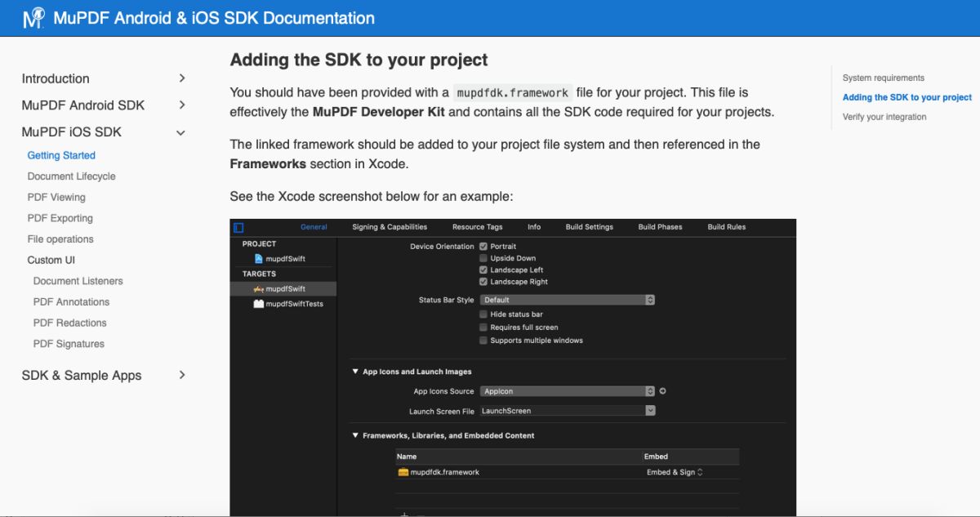Open the Getting Started page
This screenshot has width=980, height=517.
pos(61,155)
